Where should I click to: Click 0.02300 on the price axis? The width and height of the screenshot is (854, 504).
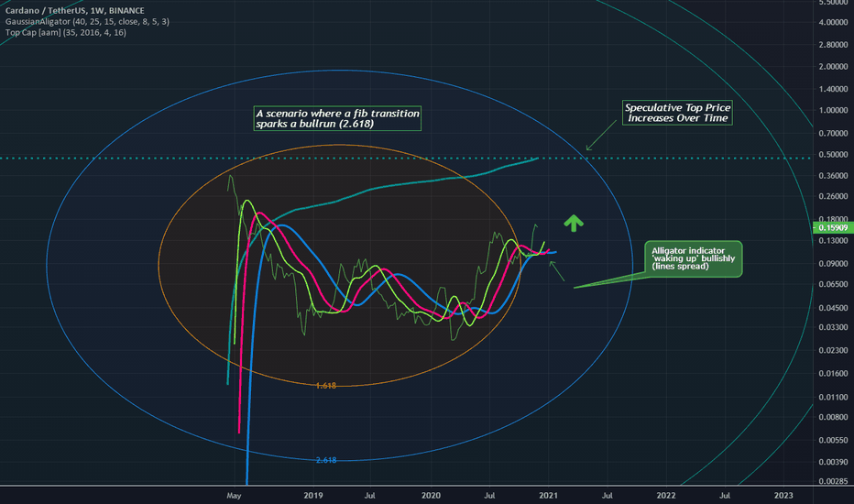click(833, 350)
